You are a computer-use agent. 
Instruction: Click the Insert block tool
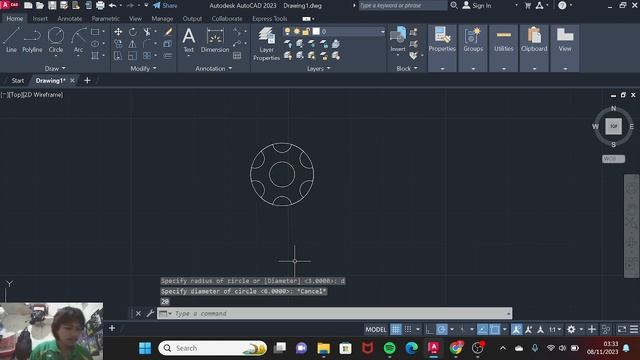click(x=398, y=40)
